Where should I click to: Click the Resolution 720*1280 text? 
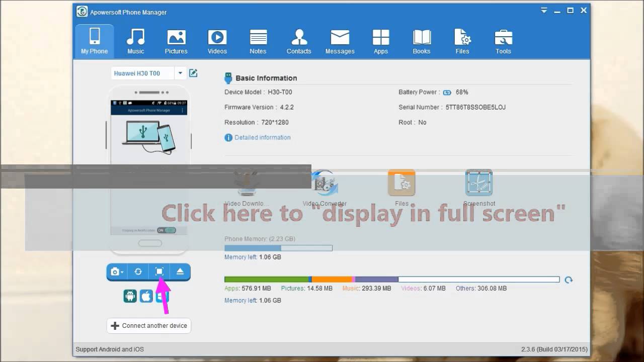coord(257,122)
